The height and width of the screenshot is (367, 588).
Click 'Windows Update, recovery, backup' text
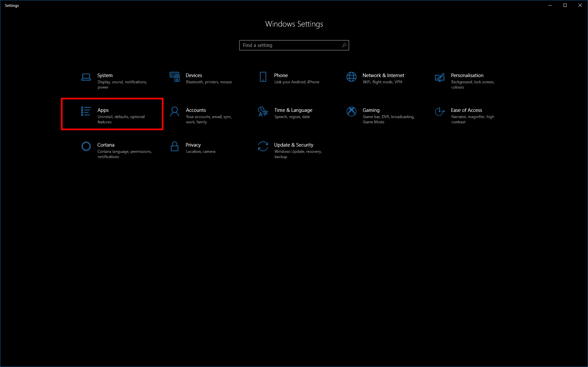pyautogui.click(x=298, y=154)
